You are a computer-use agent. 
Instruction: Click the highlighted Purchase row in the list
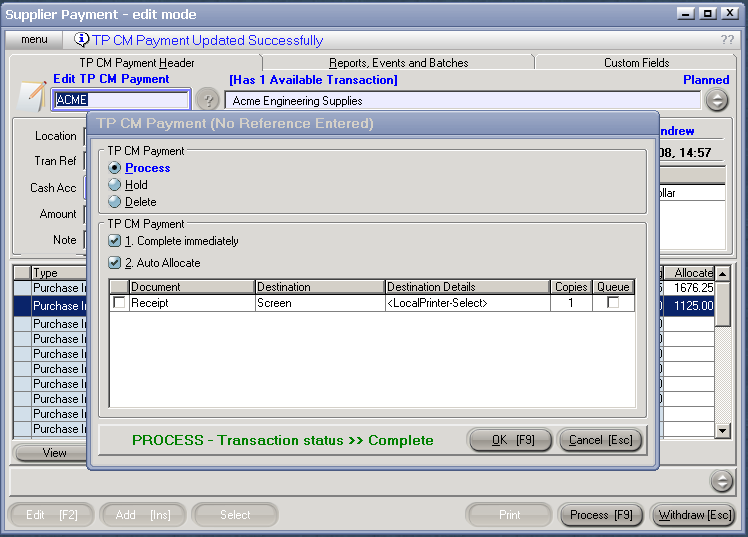click(x=50, y=306)
